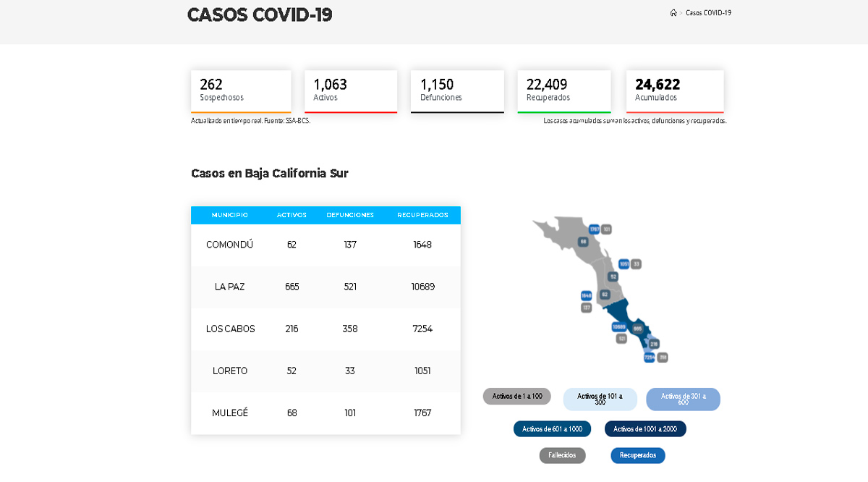Click the gray 358 badge on the map
Screen dimensions: 868x482
[x=663, y=358]
